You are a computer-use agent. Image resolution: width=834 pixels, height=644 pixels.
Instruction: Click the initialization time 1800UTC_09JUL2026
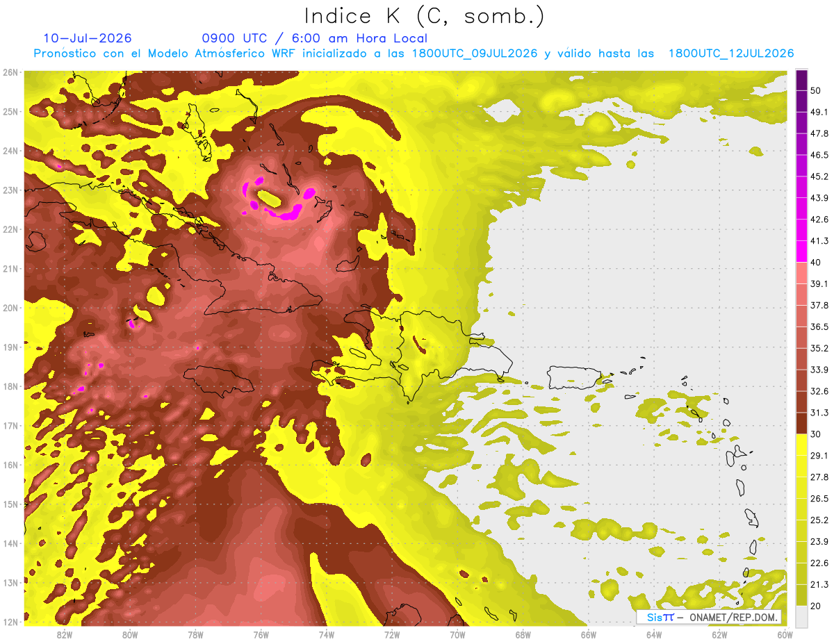475,53
